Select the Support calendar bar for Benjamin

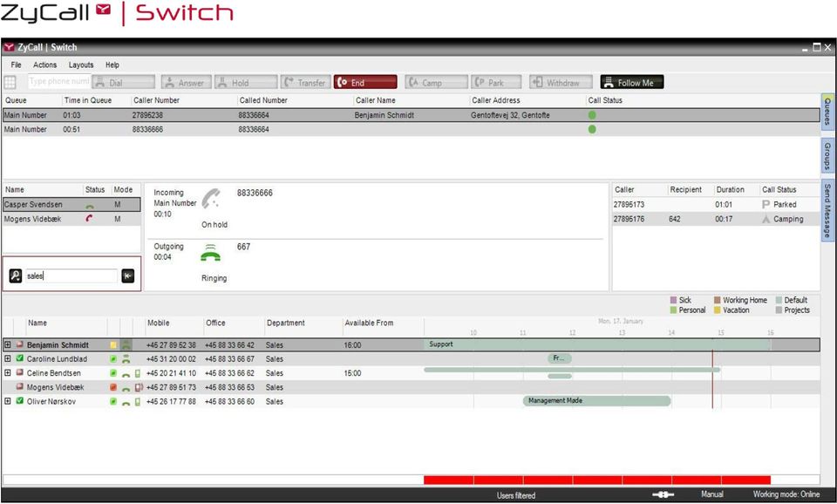[x=598, y=345]
